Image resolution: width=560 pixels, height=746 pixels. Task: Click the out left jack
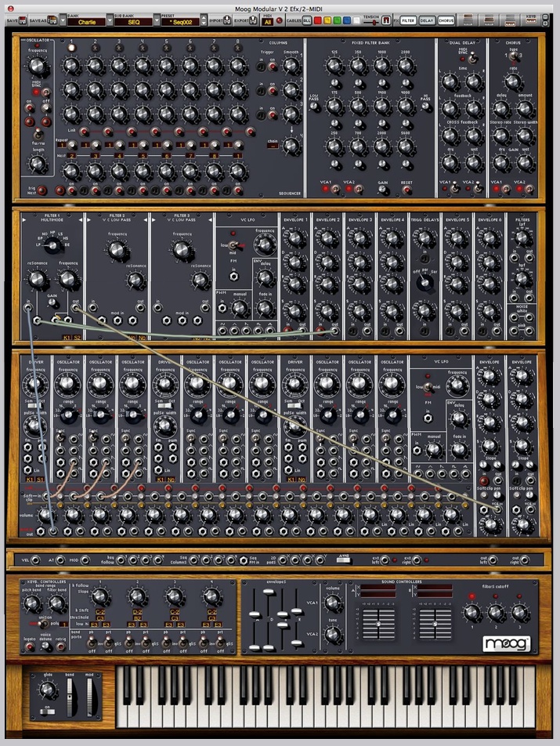[x=493, y=560]
